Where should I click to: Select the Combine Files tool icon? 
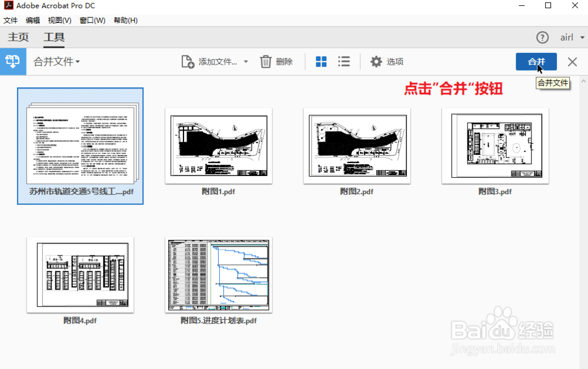[12, 61]
